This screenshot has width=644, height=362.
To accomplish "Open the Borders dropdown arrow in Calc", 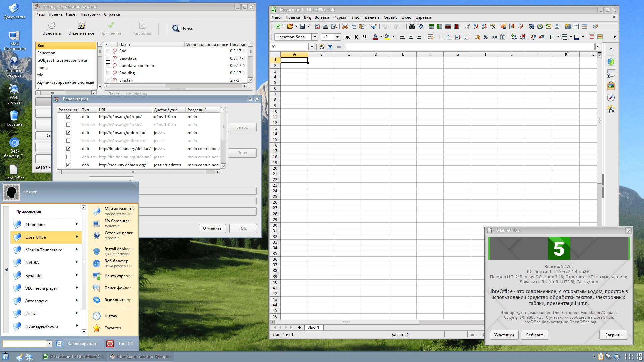I will 558,37.
